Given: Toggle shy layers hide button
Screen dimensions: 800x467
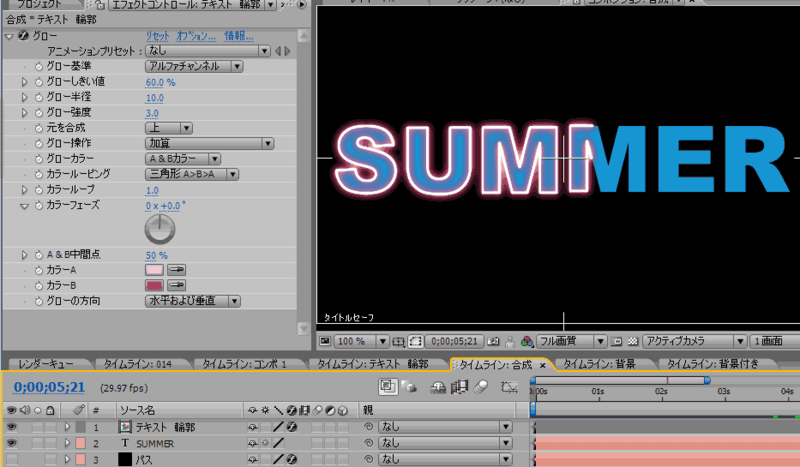Looking at the screenshot, I should click(438, 388).
